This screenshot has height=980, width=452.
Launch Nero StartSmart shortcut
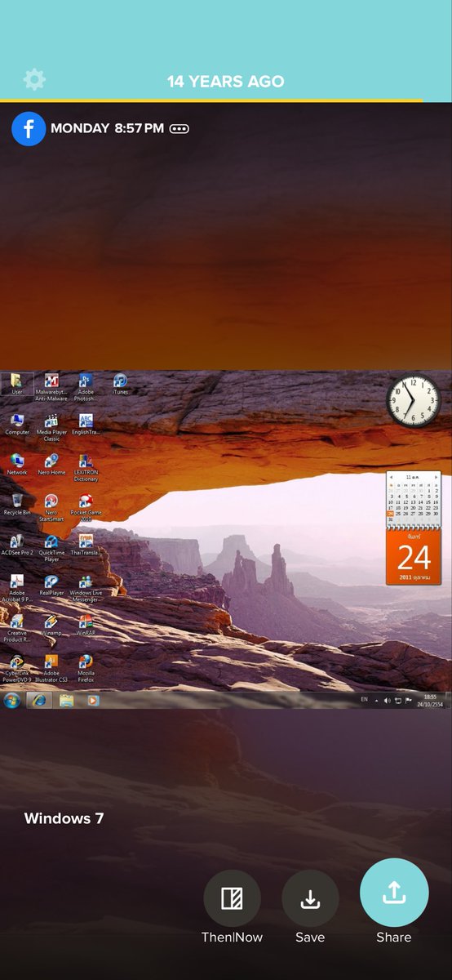tap(51, 508)
